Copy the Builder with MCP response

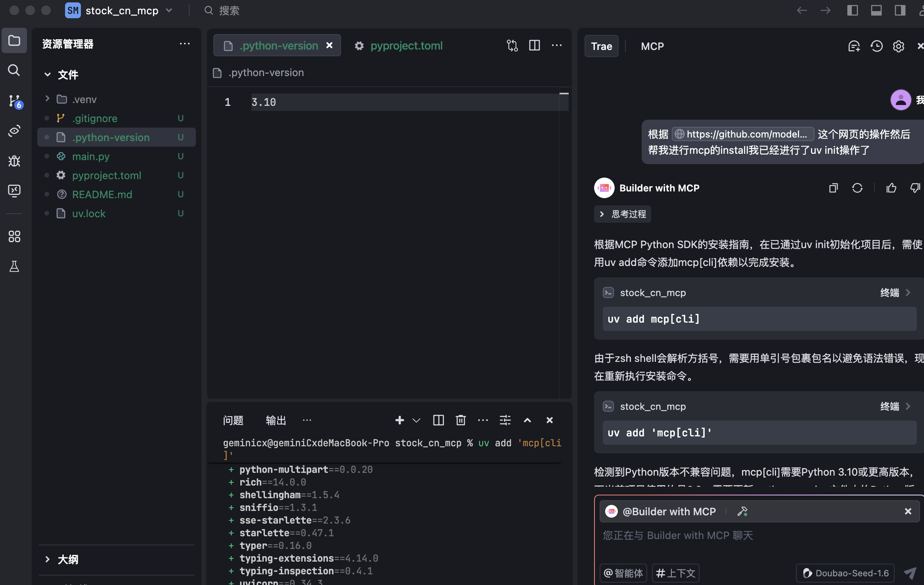click(833, 188)
